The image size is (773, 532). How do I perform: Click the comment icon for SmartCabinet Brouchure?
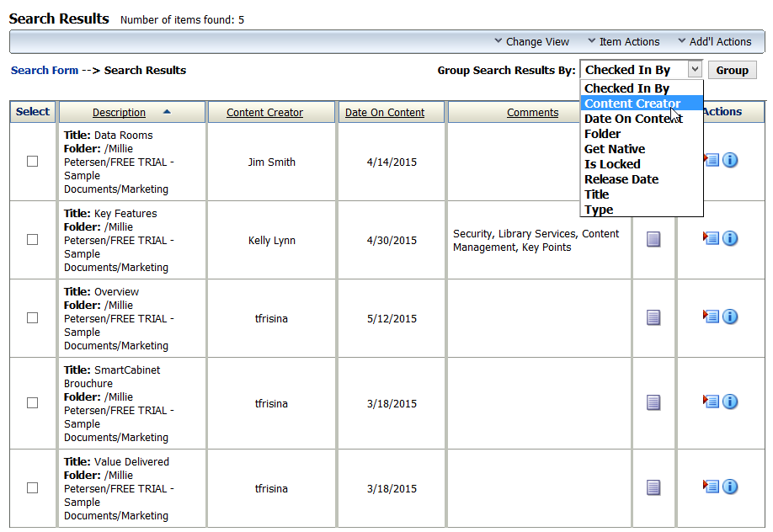pyautogui.click(x=653, y=402)
